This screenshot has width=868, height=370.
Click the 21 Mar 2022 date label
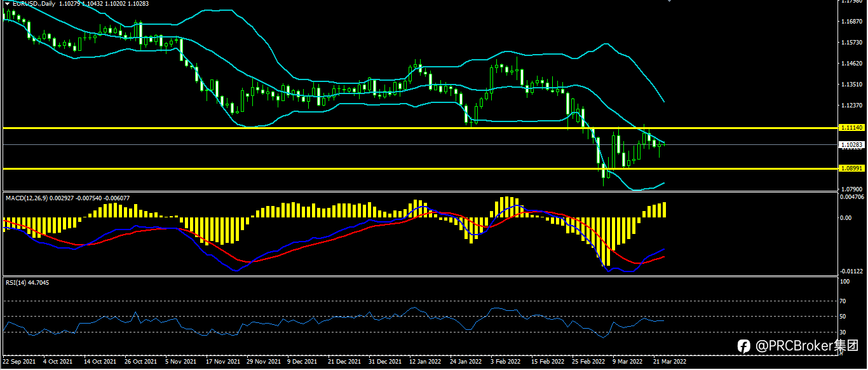[670, 362]
